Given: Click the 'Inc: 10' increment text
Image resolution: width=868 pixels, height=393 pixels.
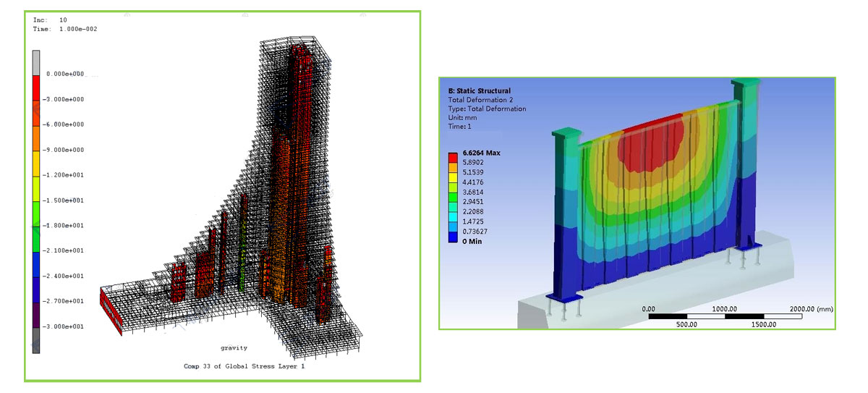Looking at the screenshot, I should (51, 20).
